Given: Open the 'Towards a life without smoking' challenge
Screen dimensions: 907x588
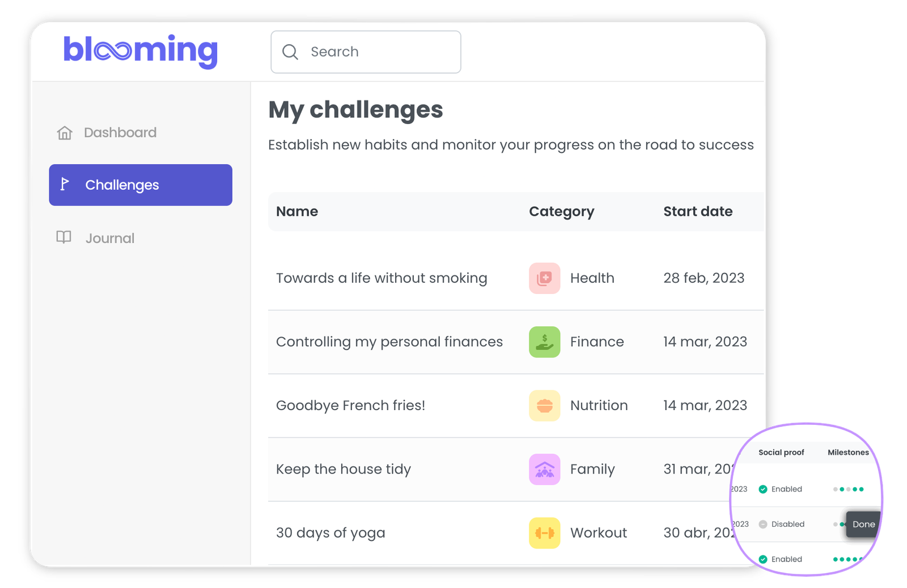Looking at the screenshot, I should pos(382,278).
